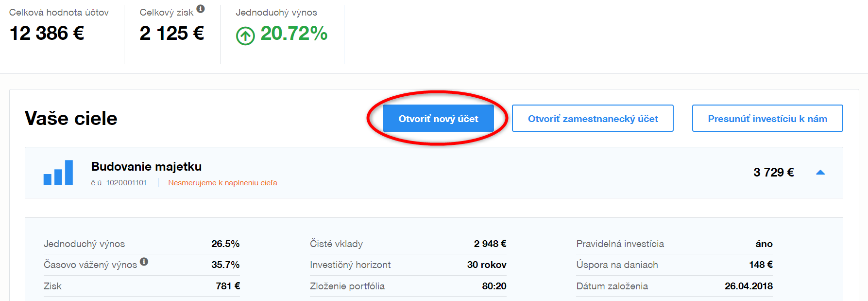868x301 pixels.
Task: Click the 20.72% simple yield value
Action: point(294,34)
